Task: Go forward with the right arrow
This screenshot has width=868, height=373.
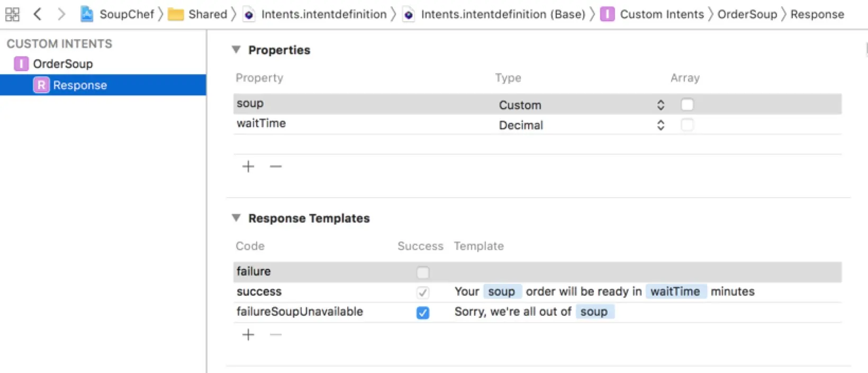Action: pos(61,14)
